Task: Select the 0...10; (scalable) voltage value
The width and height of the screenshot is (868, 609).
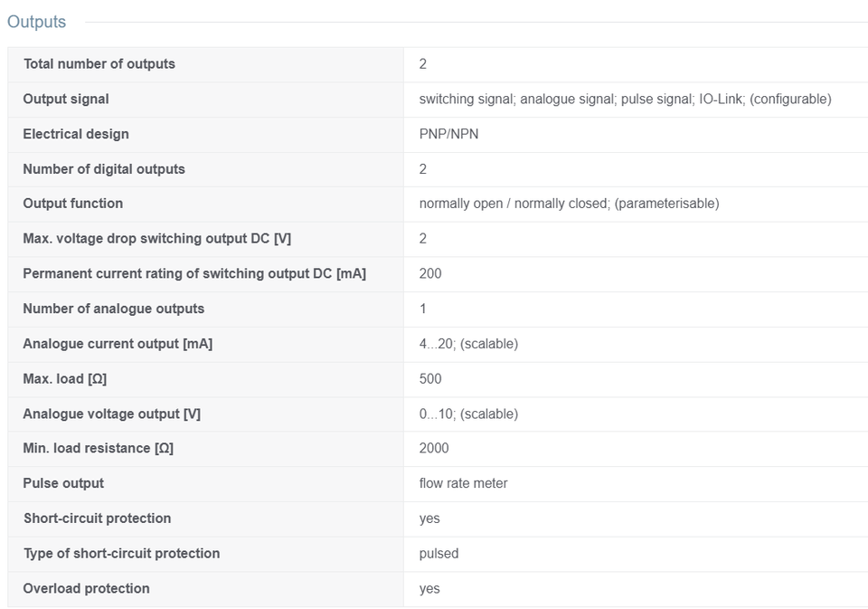Action: pyautogui.click(x=468, y=414)
